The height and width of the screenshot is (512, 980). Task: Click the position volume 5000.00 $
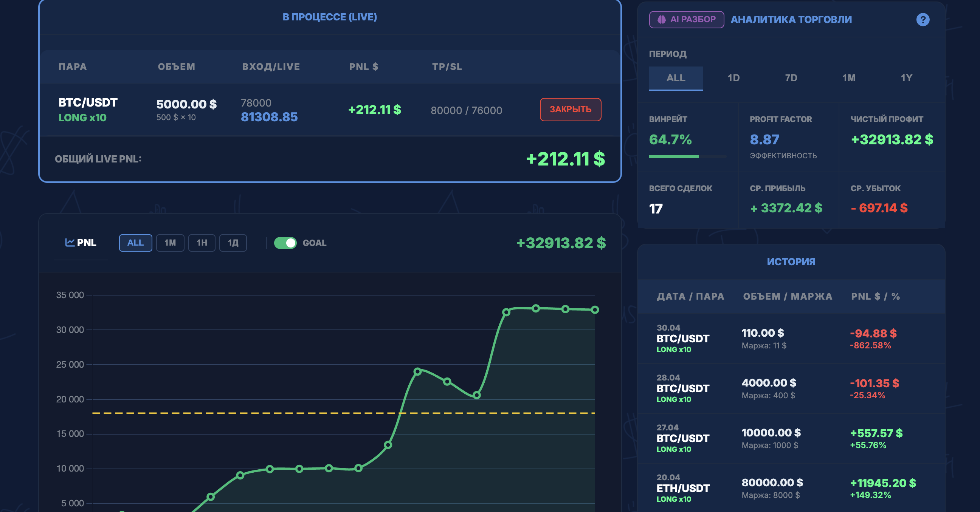(x=186, y=104)
